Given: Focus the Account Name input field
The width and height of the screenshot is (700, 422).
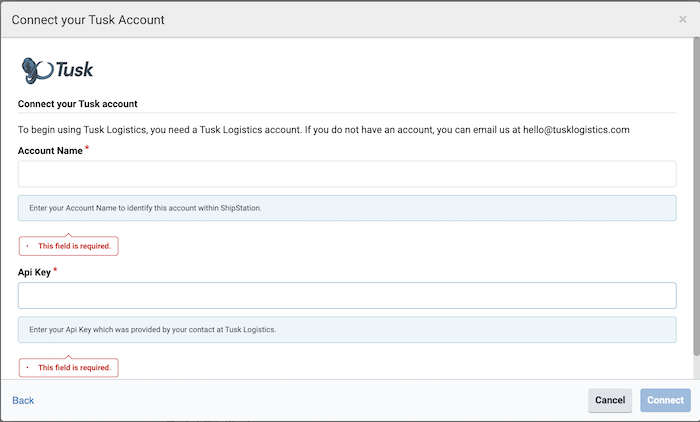Looking at the screenshot, I should 347,174.
